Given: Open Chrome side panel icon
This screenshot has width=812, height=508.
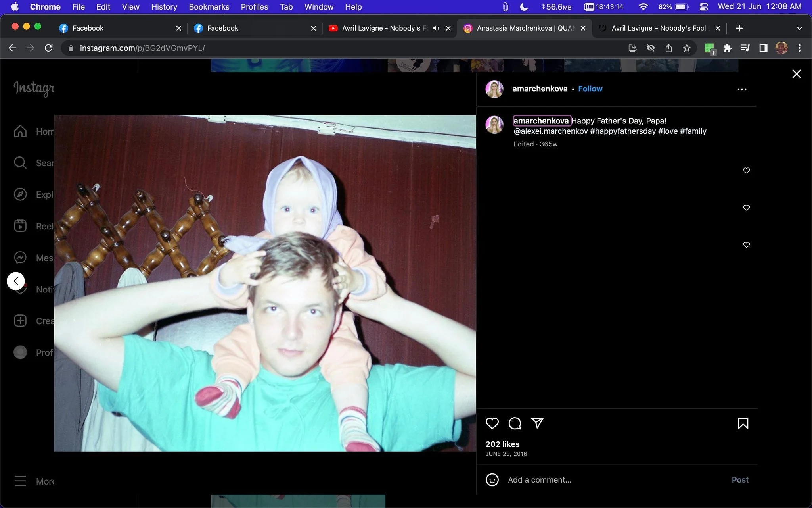Looking at the screenshot, I should tap(763, 48).
